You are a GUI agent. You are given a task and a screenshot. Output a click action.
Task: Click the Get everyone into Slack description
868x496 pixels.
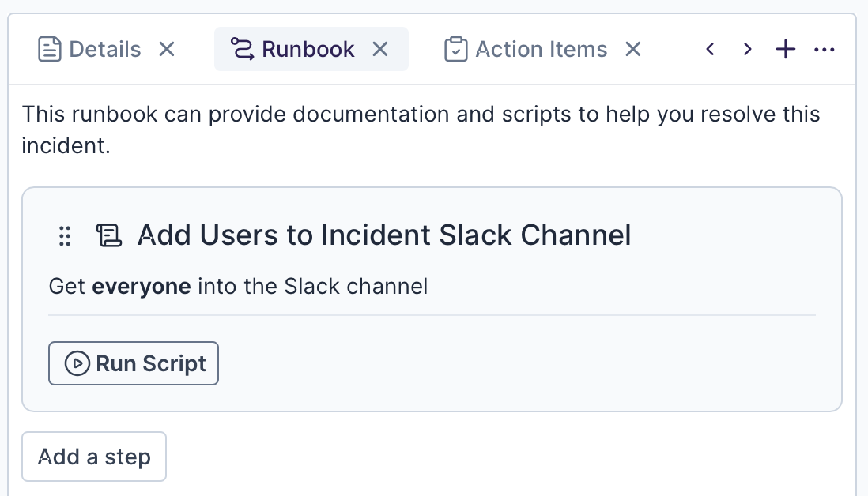pos(238,286)
